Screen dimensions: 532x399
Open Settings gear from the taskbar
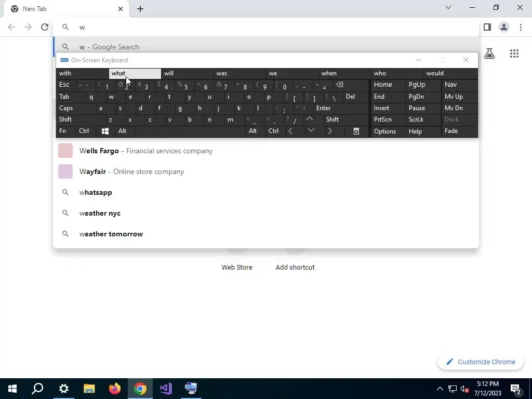coord(63,389)
